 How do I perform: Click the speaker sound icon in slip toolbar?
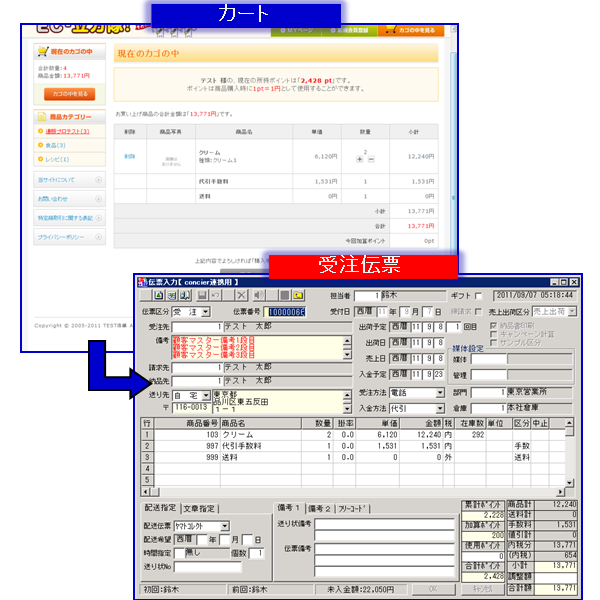point(259,295)
